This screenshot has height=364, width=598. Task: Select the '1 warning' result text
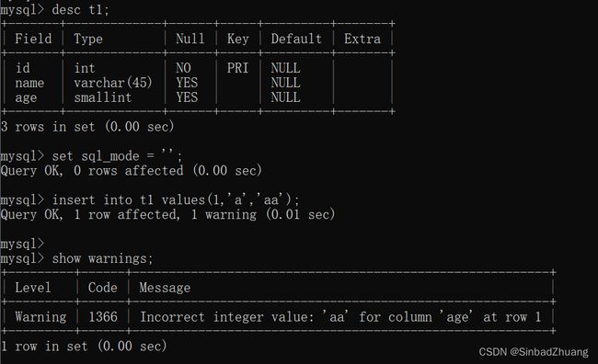(x=224, y=214)
